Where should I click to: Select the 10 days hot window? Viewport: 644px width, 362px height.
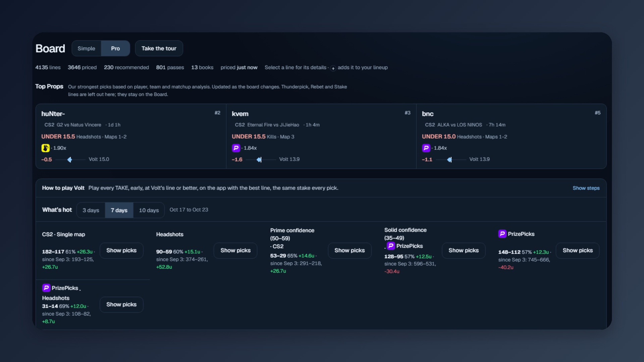[149, 210]
